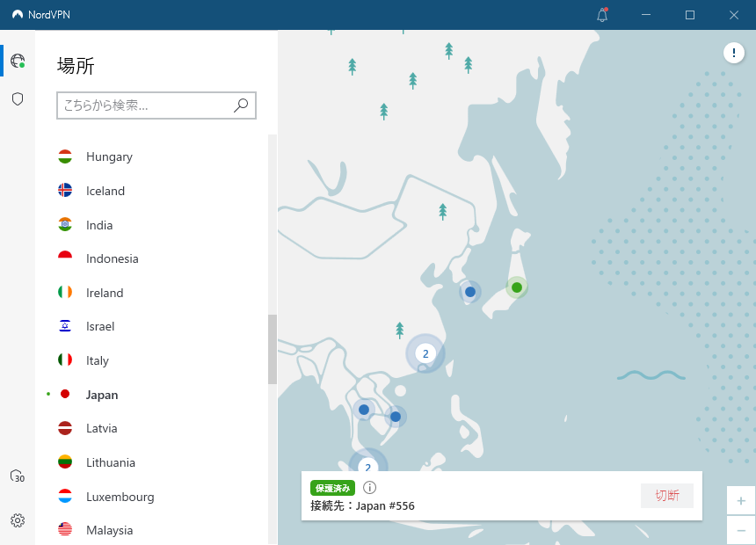Click the Ireland flag icon
This screenshot has height=545, width=756.
coord(65,292)
